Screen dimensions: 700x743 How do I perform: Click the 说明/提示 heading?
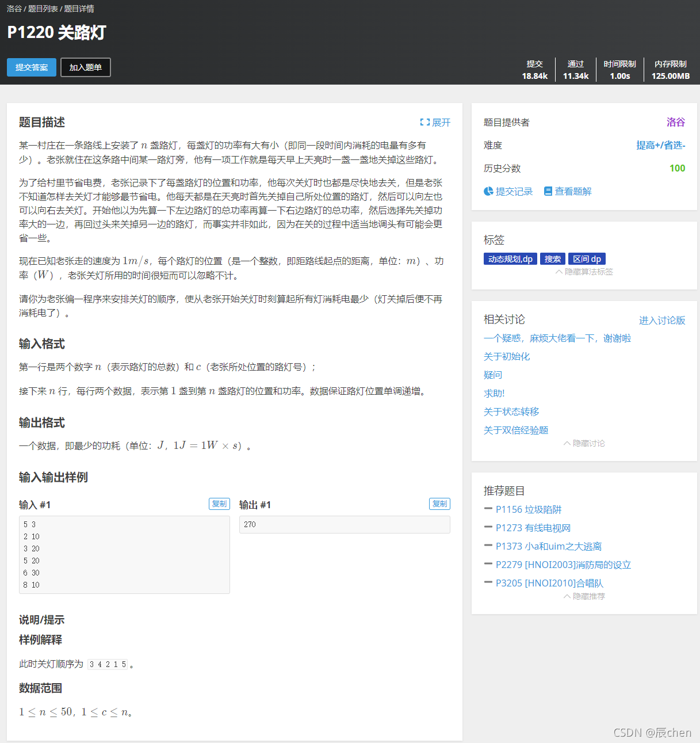(x=41, y=620)
